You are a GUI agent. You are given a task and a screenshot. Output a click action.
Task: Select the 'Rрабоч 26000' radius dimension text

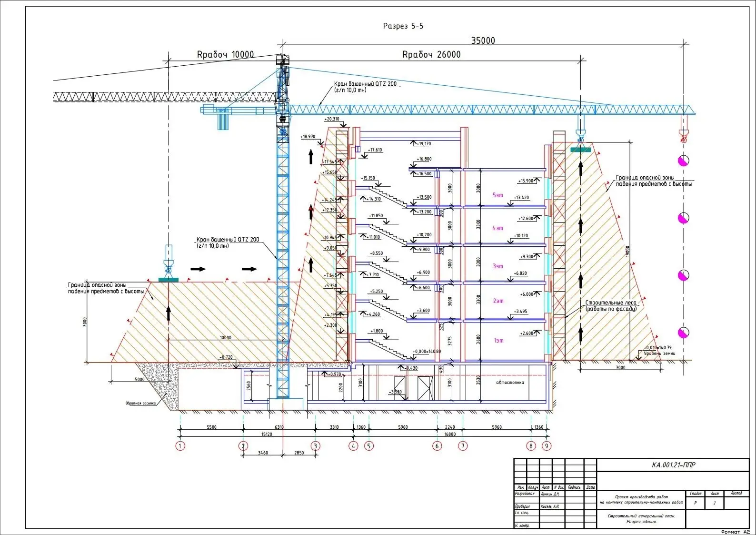[x=431, y=55]
